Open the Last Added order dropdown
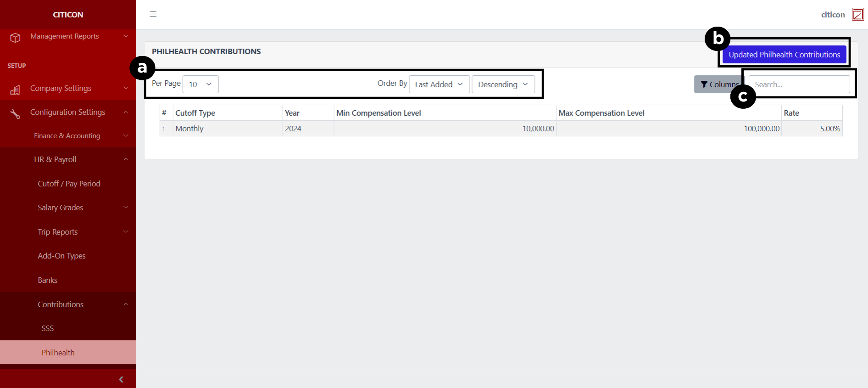 [x=439, y=84]
